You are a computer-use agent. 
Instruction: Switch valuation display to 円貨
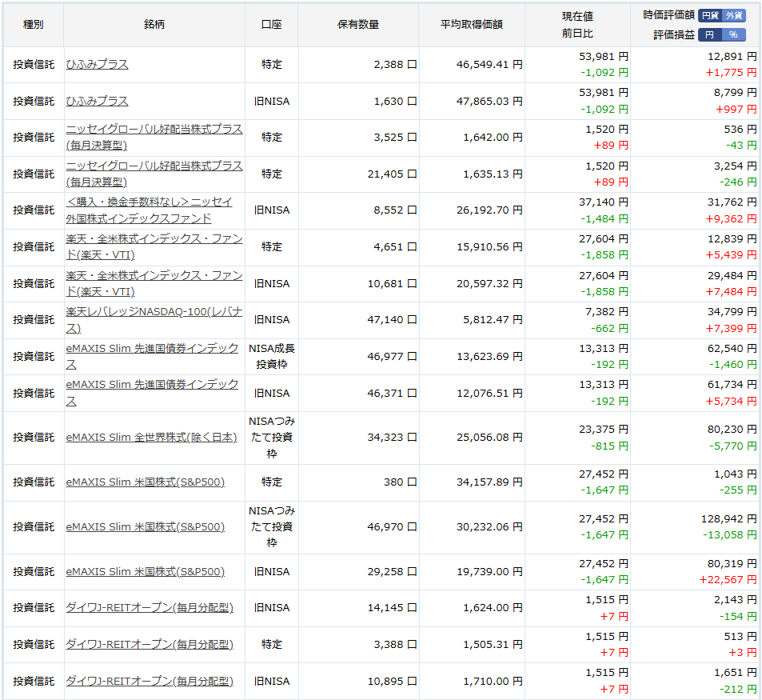pyautogui.click(x=710, y=15)
